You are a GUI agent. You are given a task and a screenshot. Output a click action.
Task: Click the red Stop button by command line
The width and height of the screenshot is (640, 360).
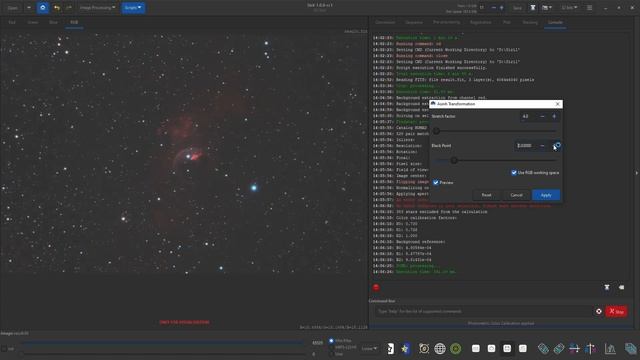click(x=616, y=311)
